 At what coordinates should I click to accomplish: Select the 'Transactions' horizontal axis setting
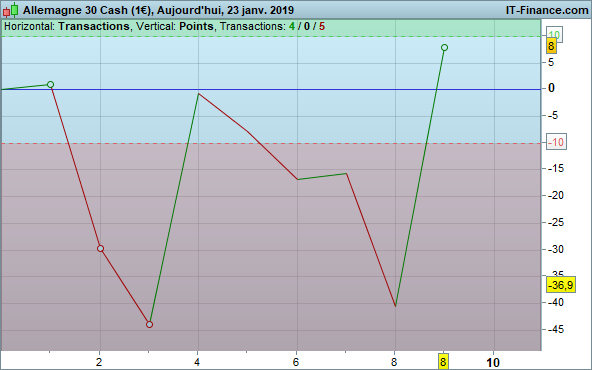tap(94, 26)
